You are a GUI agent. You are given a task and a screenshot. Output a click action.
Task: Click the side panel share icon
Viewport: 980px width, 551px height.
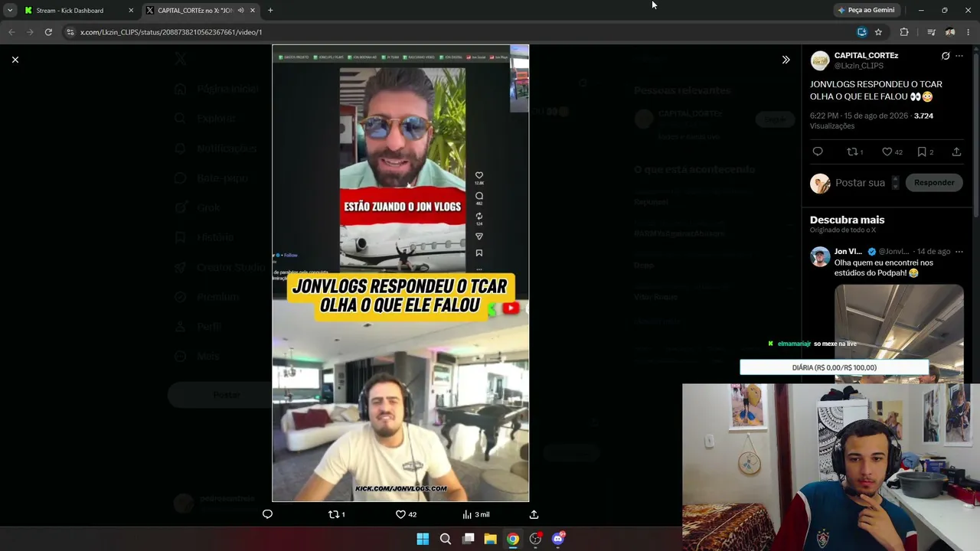pyautogui.click(x=956, y=152)
